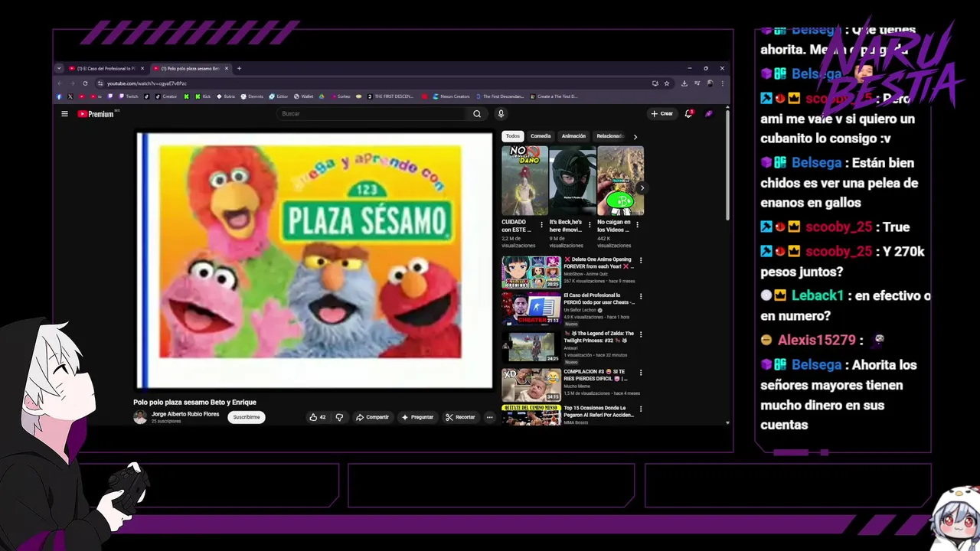
Task: Select the 'Comedia' filter chip
Action: (x=541, y=136)
